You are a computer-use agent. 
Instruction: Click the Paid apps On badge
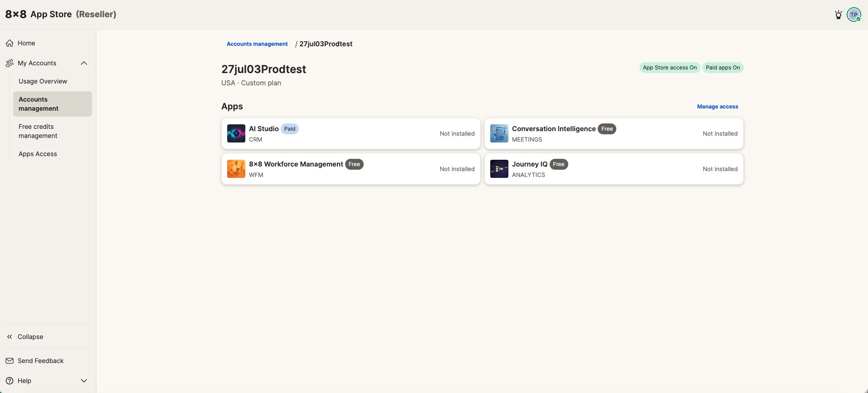[723, 68]
